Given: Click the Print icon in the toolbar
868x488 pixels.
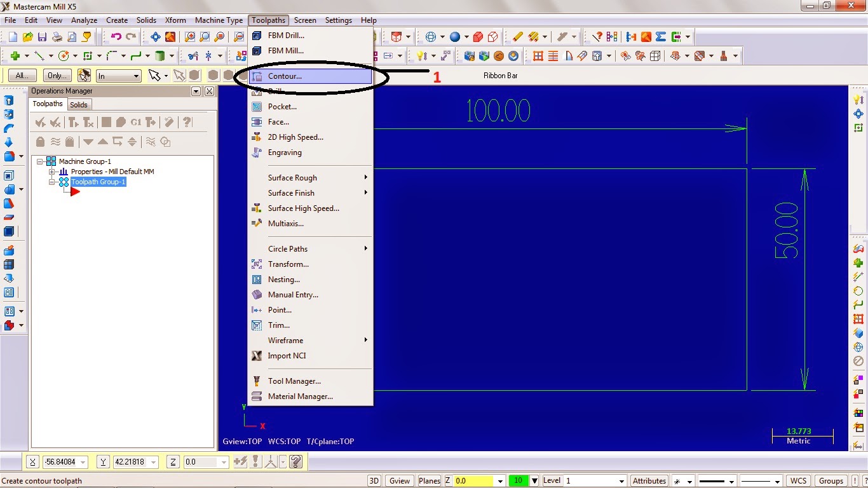Looking at the screenshot, I should pyautogui.click(x=57, y=37).
